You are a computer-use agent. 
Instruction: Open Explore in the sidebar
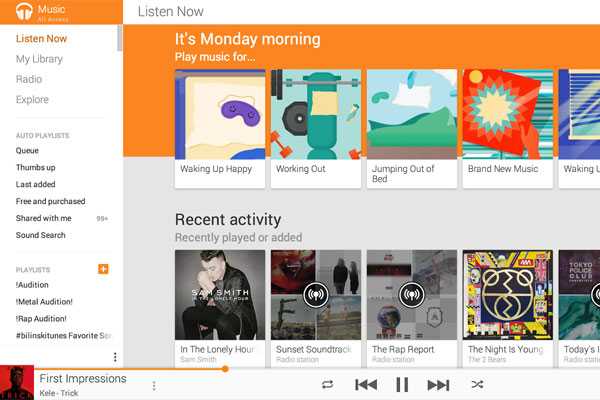click(32, 100)
